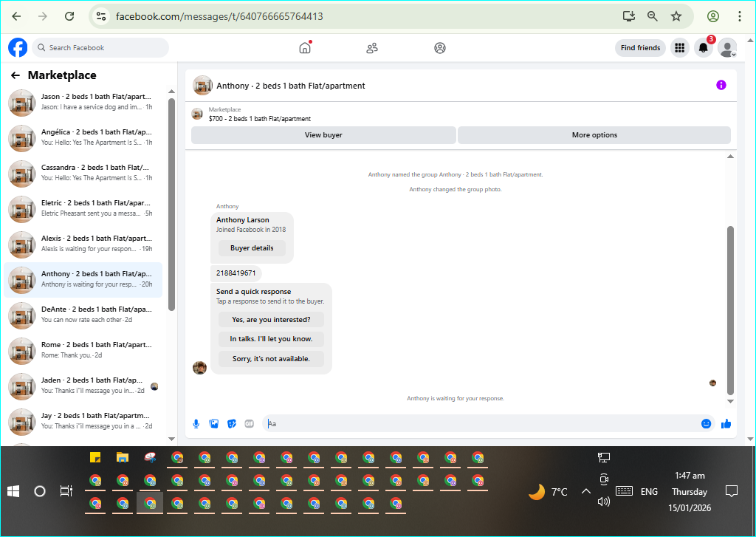The height and width of the screenshot is (537, 756).
Task: Send quick reply 'Yes, are you interested?'
Action: click(x=271, y=319)
